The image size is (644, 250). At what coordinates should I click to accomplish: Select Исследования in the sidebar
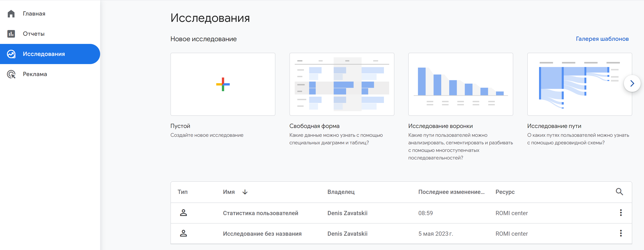[44, 54]
